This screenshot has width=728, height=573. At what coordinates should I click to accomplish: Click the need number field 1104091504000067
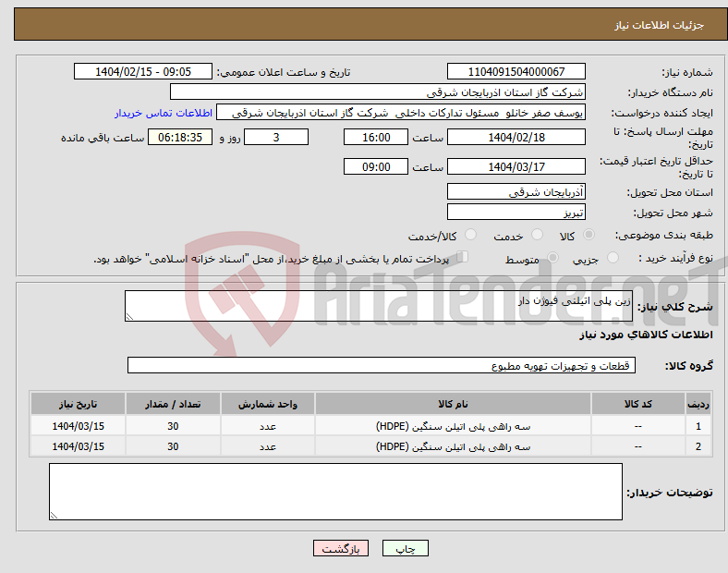(x=516, y=71)
